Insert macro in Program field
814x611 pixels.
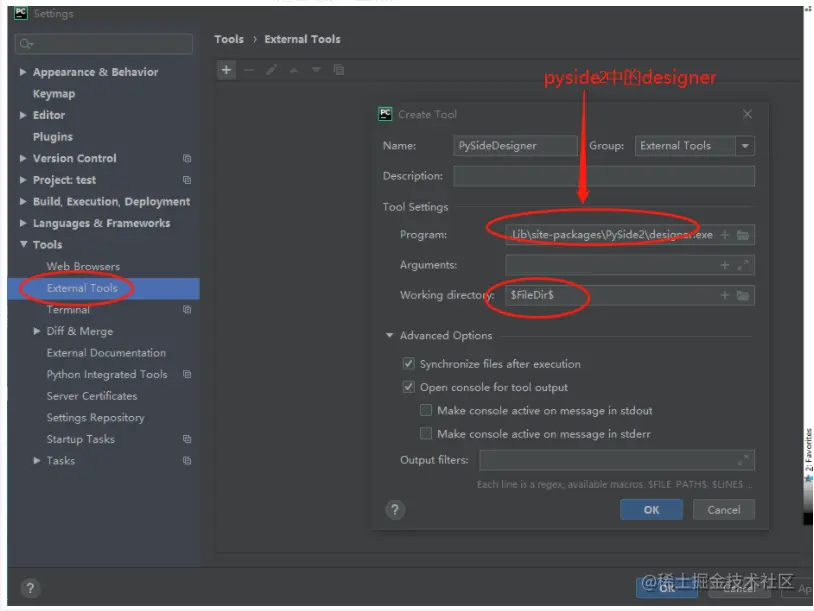tap(725, 235)
